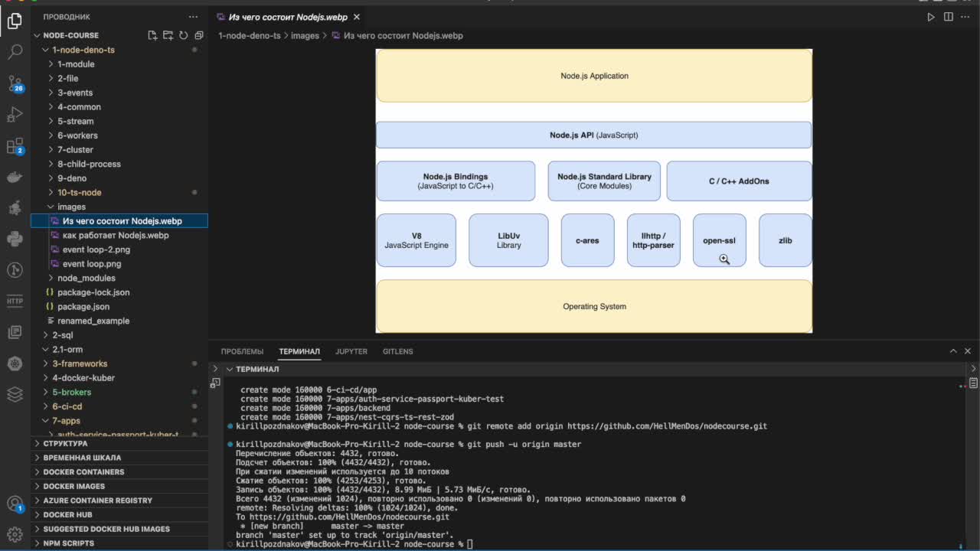Click 1-node-deno-ts breadcrumb in editor path

coord(250,36)
